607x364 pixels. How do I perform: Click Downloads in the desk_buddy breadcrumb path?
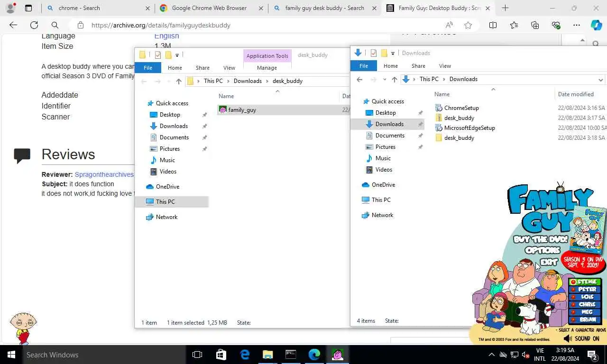tap(248, 81)
